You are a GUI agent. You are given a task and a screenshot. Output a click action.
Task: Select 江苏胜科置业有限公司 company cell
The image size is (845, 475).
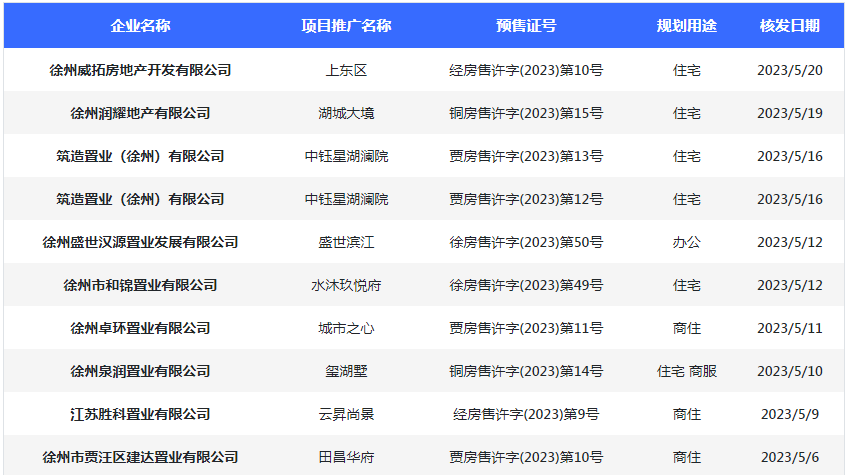(x=140, y=414)
